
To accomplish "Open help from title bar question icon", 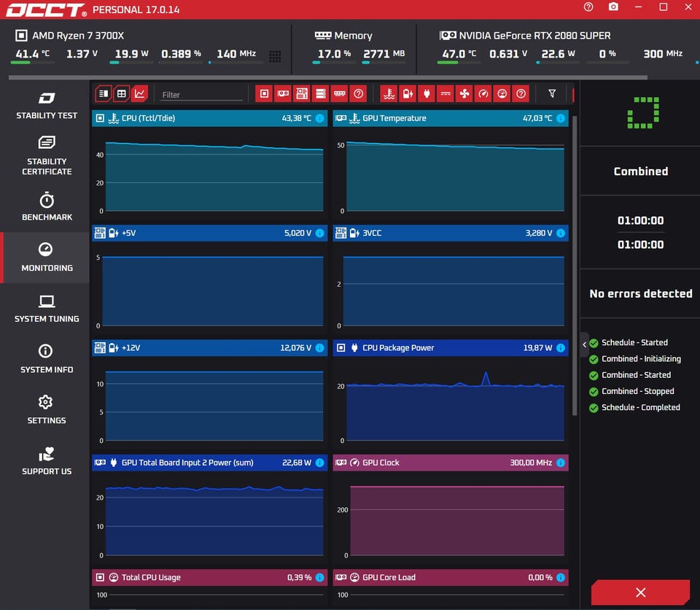I will [588, 7].
